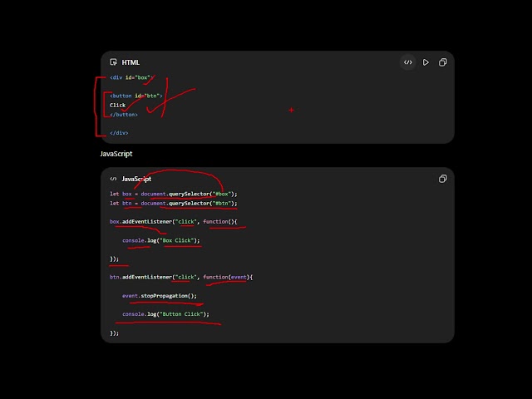This screenshot has width=532, height=399.
Task: Toggle code view in HTML block
Action: coord(408,62)
